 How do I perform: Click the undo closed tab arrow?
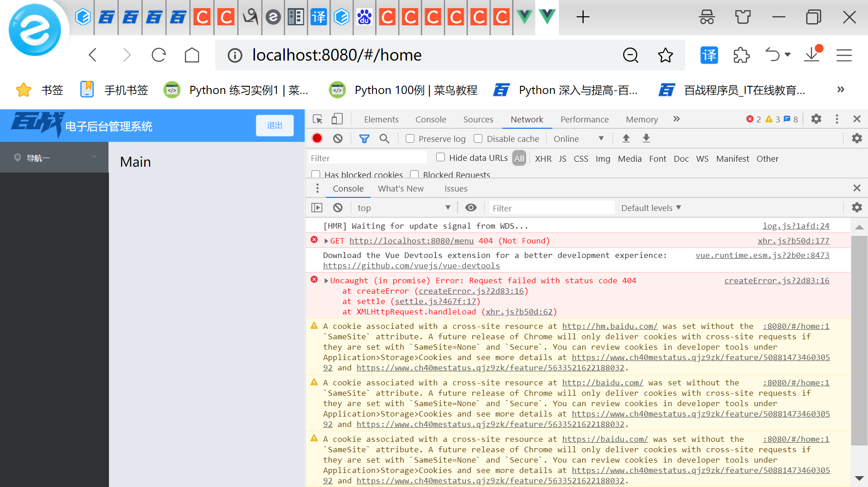coord(773,55)
